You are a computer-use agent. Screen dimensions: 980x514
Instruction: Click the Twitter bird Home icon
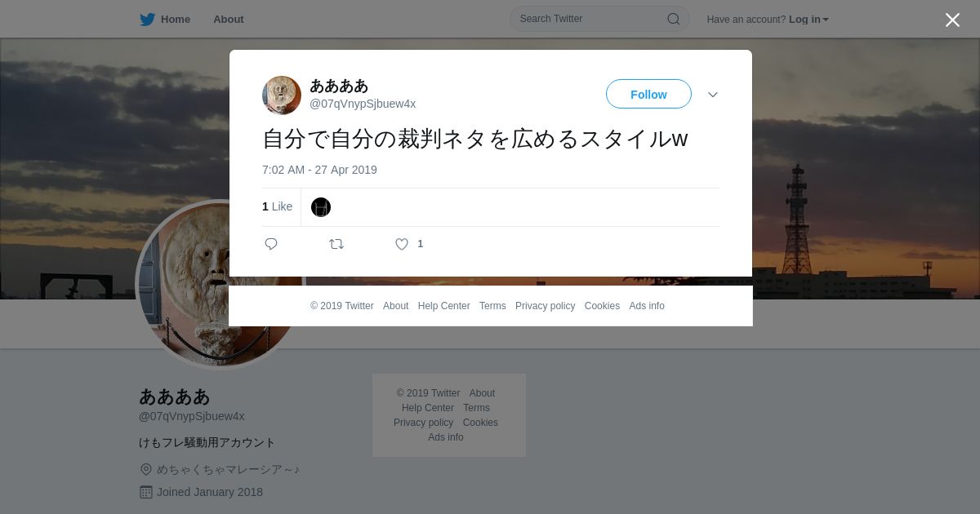click(x=147, y=20)
